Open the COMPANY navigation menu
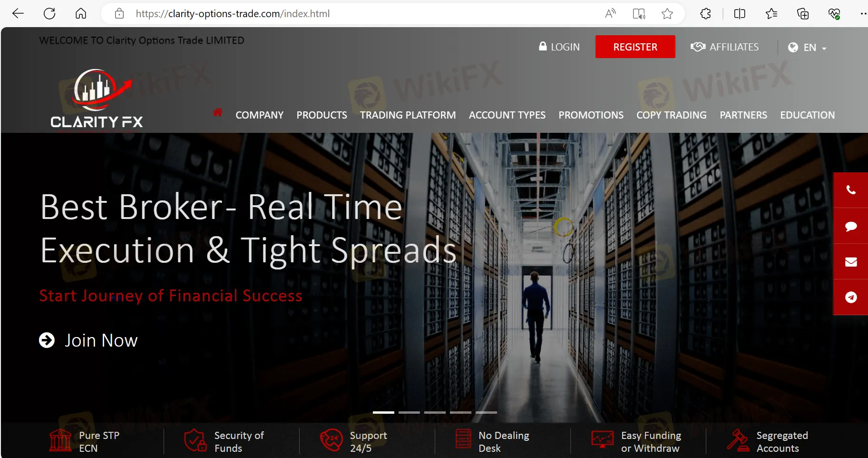 [x=259, y=115]
